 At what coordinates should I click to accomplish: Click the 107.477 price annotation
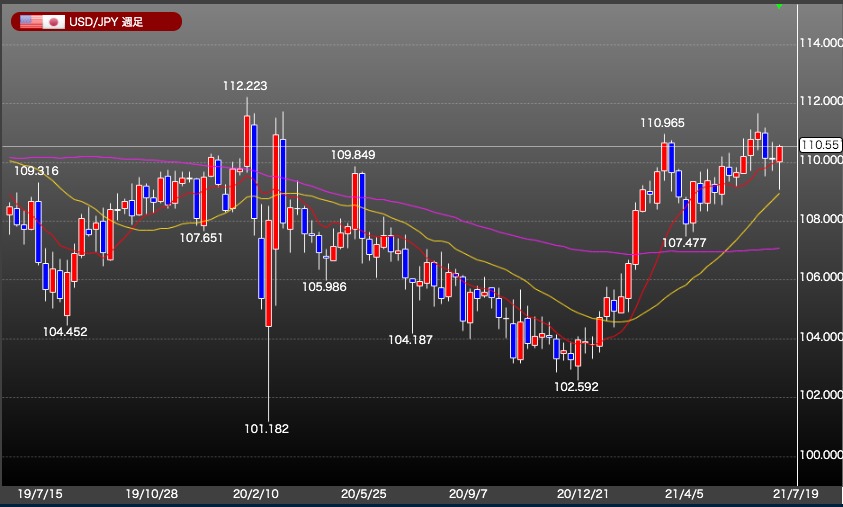(x=684, y=243)
